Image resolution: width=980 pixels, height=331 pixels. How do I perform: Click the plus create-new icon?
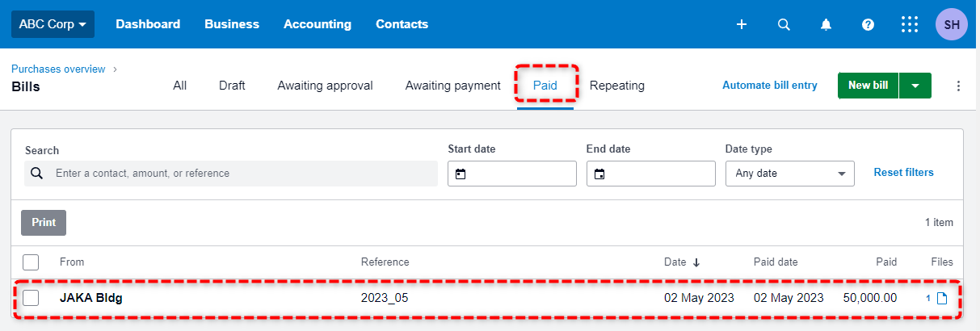pyautogui.click(x=742, y=24)
